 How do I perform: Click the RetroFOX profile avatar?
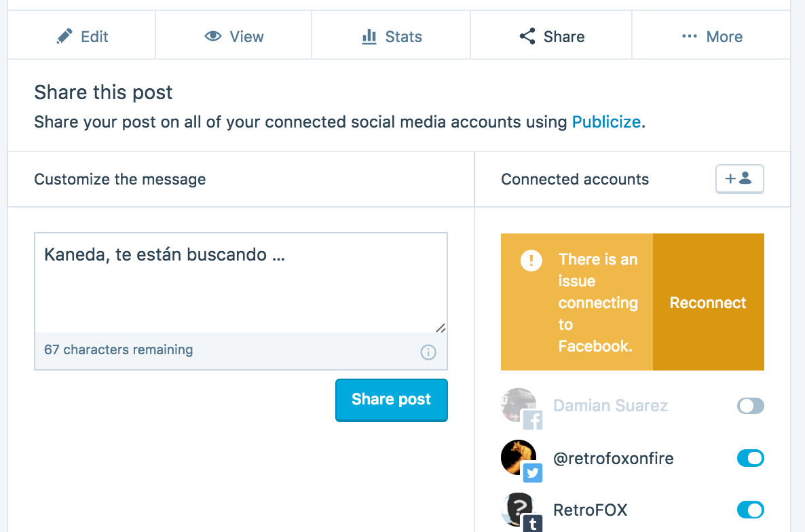(518, 510)
